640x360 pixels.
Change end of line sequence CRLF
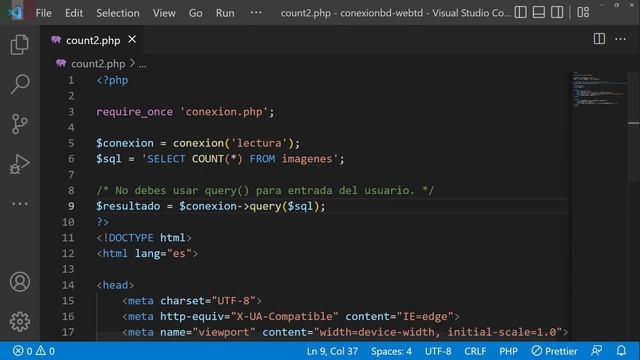[x=475, y=351]
